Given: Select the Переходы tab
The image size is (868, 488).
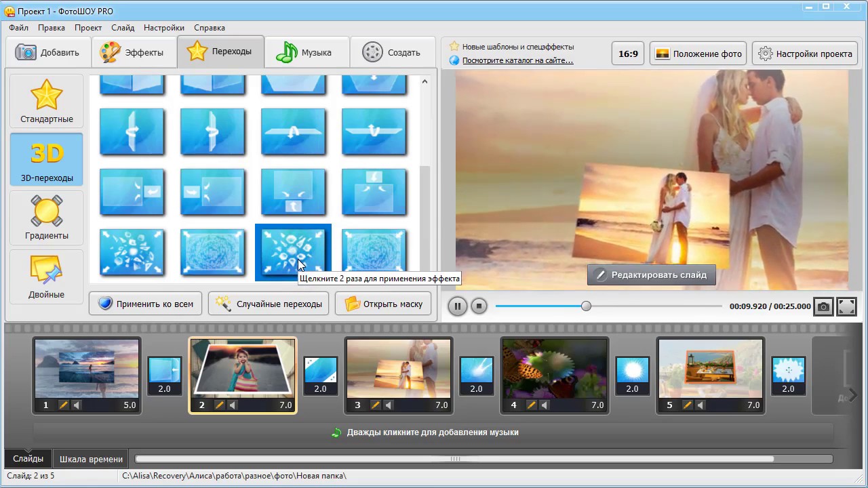Looking at the screenshot, I should (x=220, y=52).
